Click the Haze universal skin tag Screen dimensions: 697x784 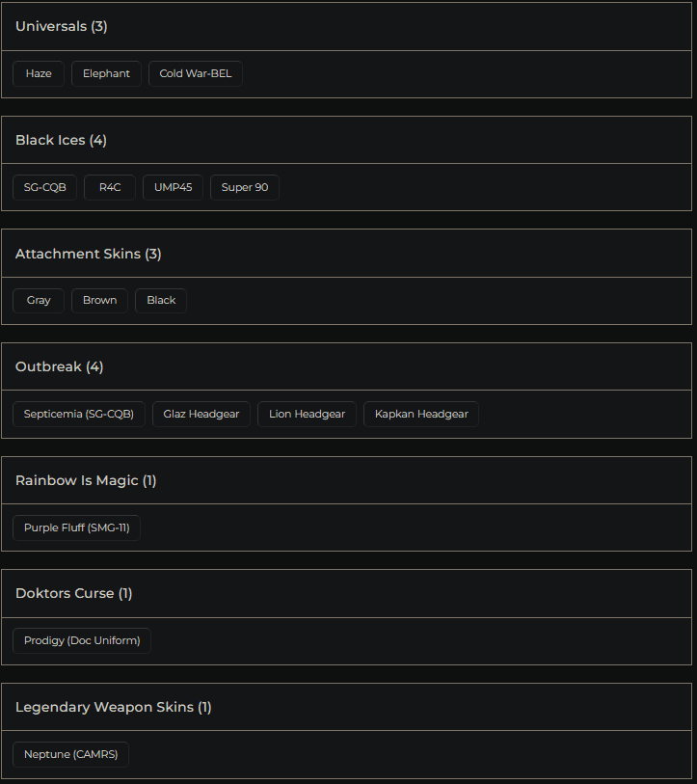coord(39,74)
